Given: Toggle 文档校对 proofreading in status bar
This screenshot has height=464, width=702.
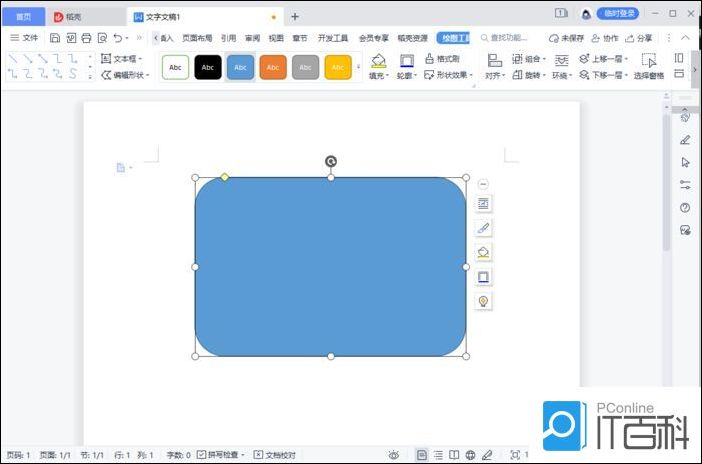Looking at the screenshot, I should pos(275,455).
